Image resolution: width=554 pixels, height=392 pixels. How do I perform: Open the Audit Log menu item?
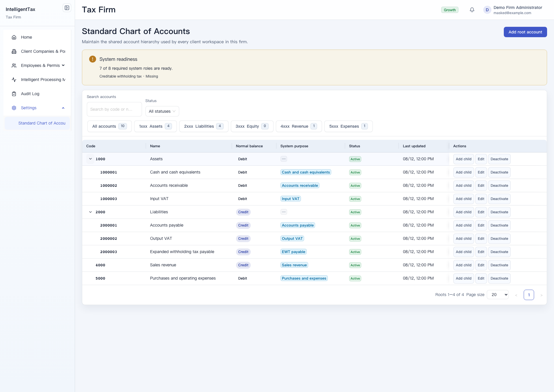(x=38, y=94)
